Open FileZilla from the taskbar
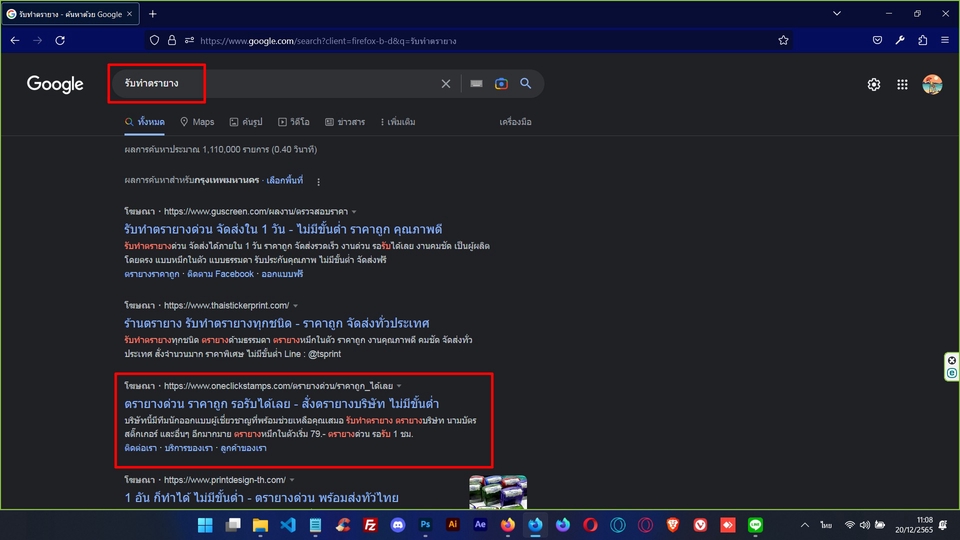Viewport: 960px width, 540px height. [x=370, y=525]
